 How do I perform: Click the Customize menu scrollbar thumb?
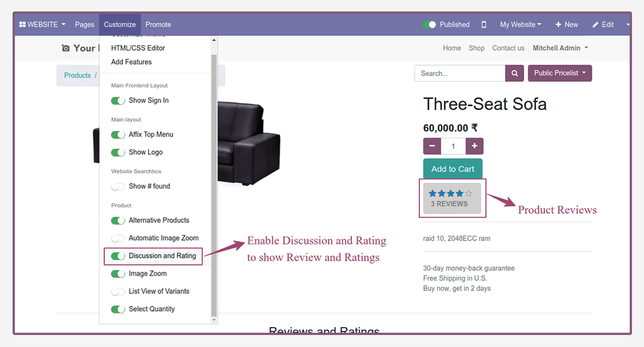click(214, 185)
